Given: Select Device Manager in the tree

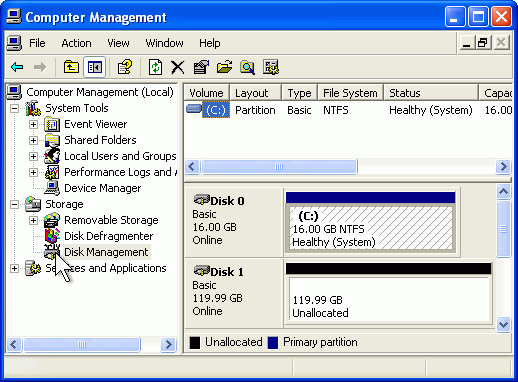Looking at the screenshot, I should pos(103,188).
